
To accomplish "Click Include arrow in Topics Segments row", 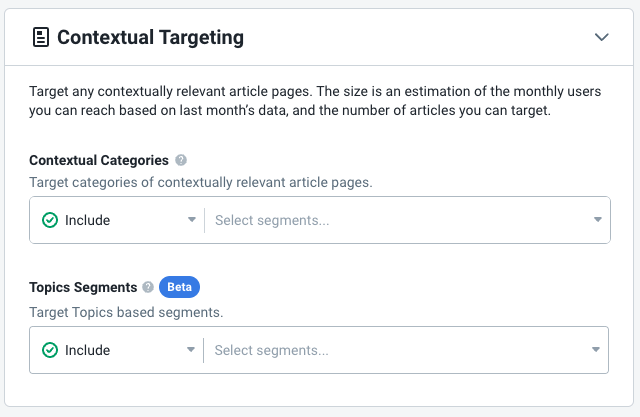I will [x=191, y=350].
